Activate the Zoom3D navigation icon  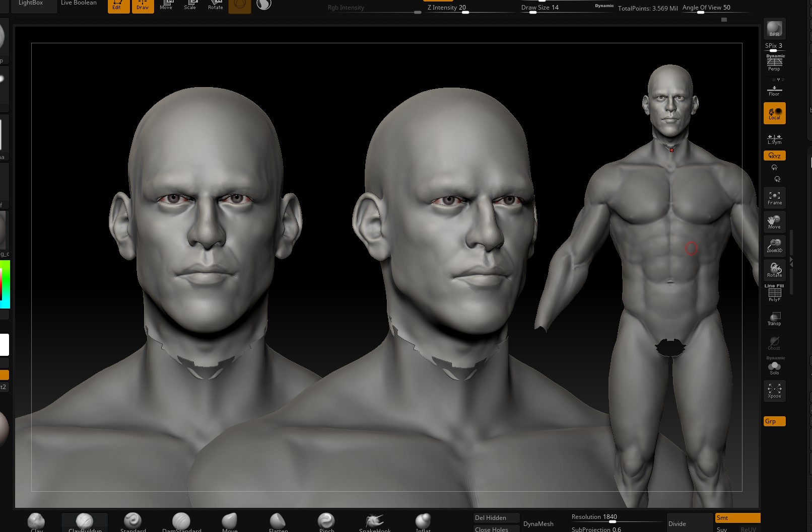(774, 246)
